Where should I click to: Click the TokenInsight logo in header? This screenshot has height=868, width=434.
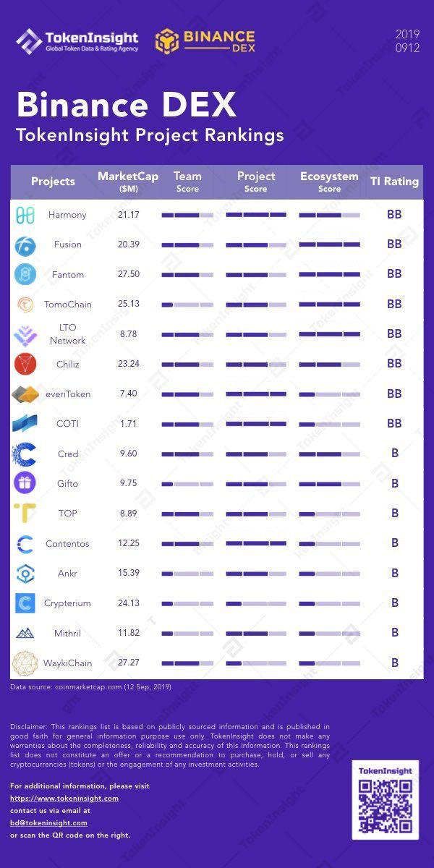(x=77, y=42)
